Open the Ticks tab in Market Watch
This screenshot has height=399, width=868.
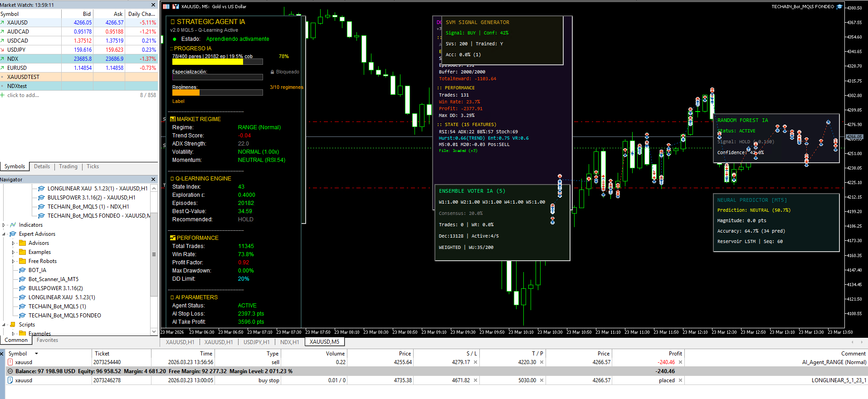point(93,166)
